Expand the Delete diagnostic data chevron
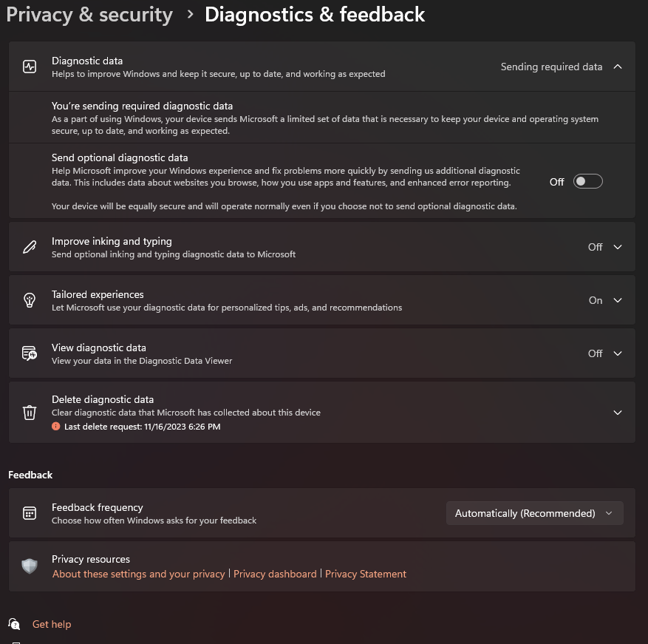Screen dimensions: 648x644 point(618,413)
